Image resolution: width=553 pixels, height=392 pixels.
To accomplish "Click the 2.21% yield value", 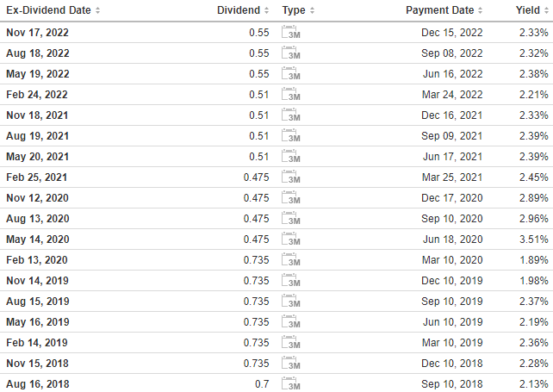I will coord(533,95).
